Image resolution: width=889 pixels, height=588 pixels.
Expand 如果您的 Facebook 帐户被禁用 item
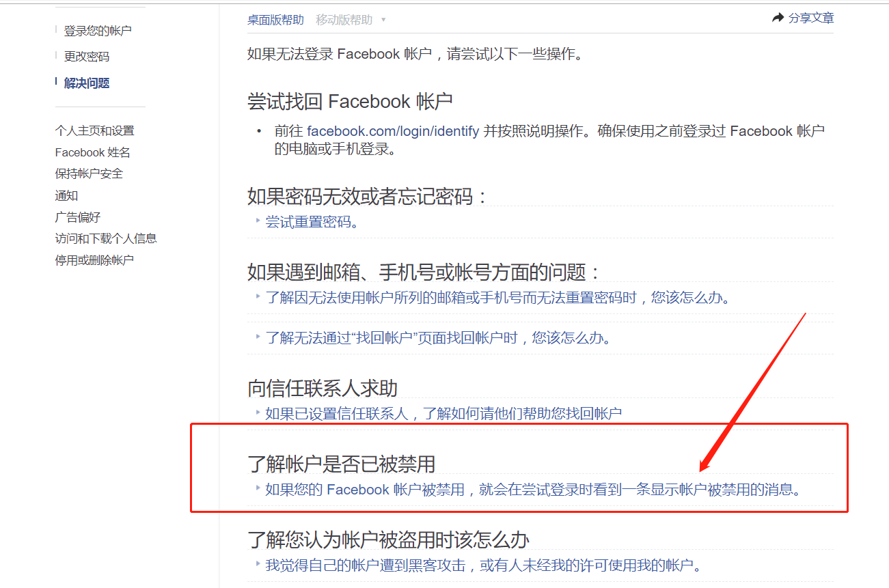[x=532, y=490]
